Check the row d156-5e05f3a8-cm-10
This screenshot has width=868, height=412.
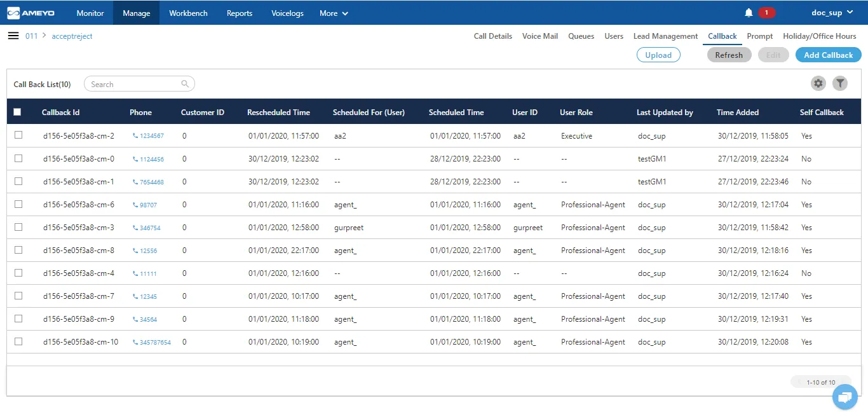18,341
